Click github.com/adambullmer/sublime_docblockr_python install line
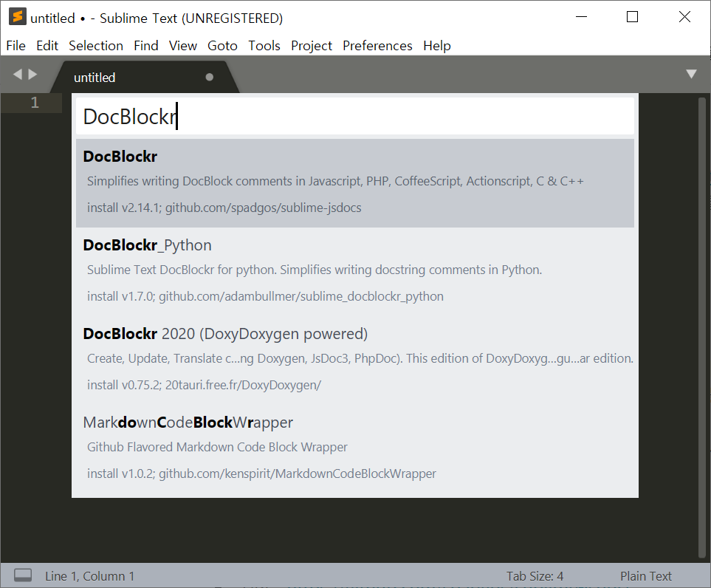This screenshot has width=711, height=588. click(265, 296)
